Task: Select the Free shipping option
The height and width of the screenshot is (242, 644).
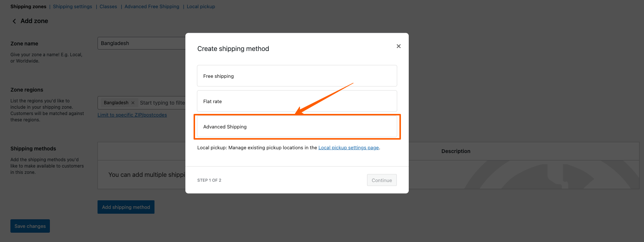Action: [297, 76]
